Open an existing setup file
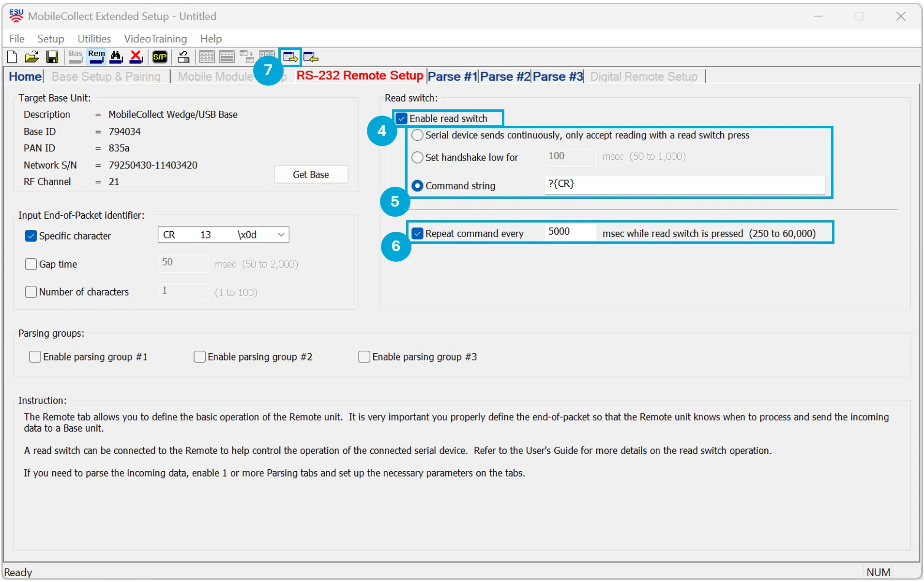924x582 pixels. 32,57
